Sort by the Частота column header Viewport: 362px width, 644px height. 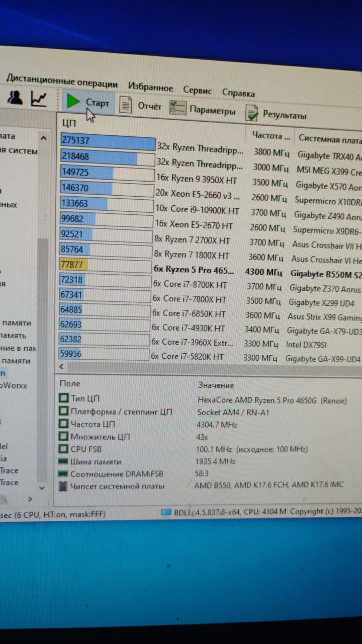click(271, 136)
